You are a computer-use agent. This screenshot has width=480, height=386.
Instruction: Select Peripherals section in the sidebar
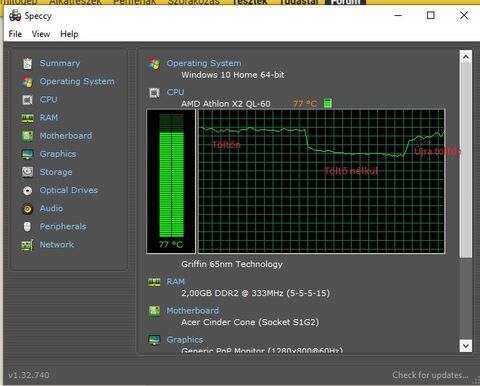tap(63, 227)
